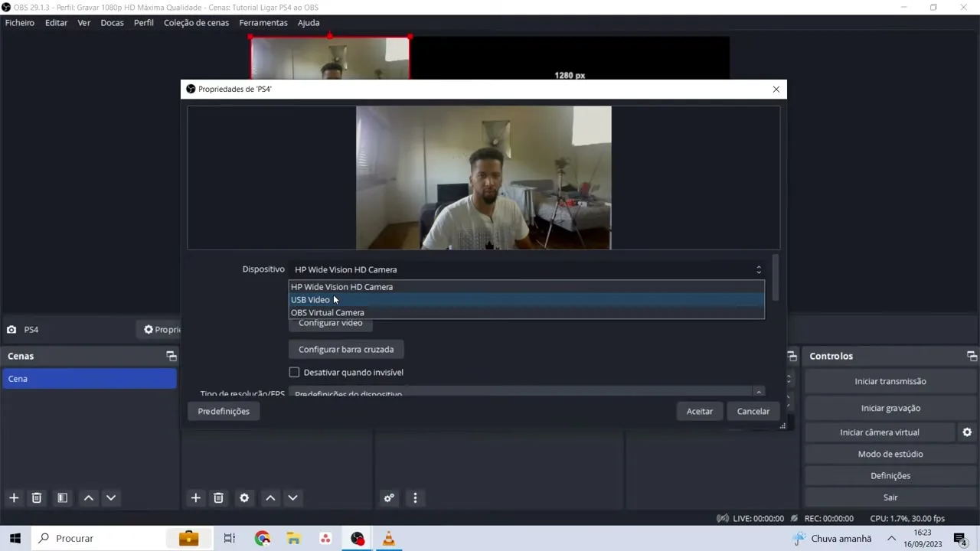Move source up arrow in sources toolbar
The image size is (980, 551).
[x=270, y=497]
